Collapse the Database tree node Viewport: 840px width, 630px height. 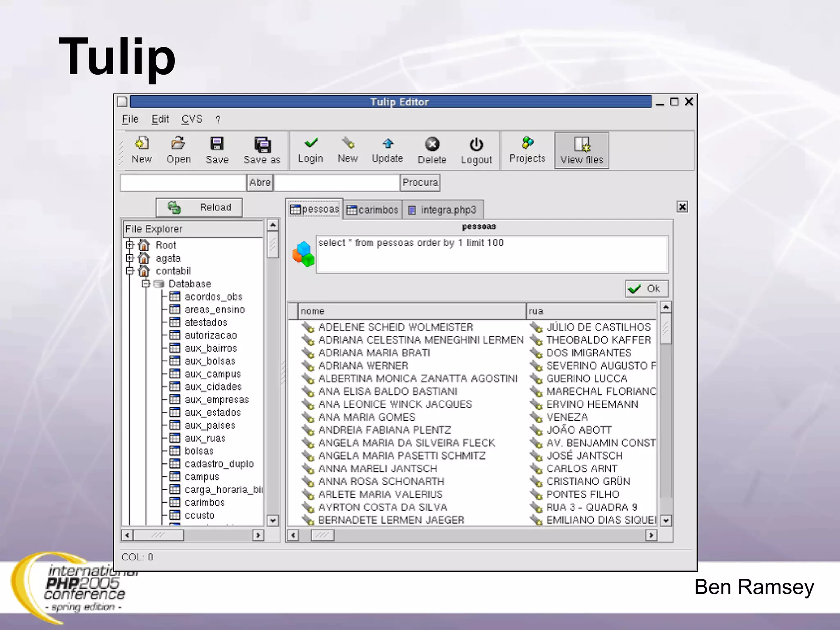click(146, 284)
